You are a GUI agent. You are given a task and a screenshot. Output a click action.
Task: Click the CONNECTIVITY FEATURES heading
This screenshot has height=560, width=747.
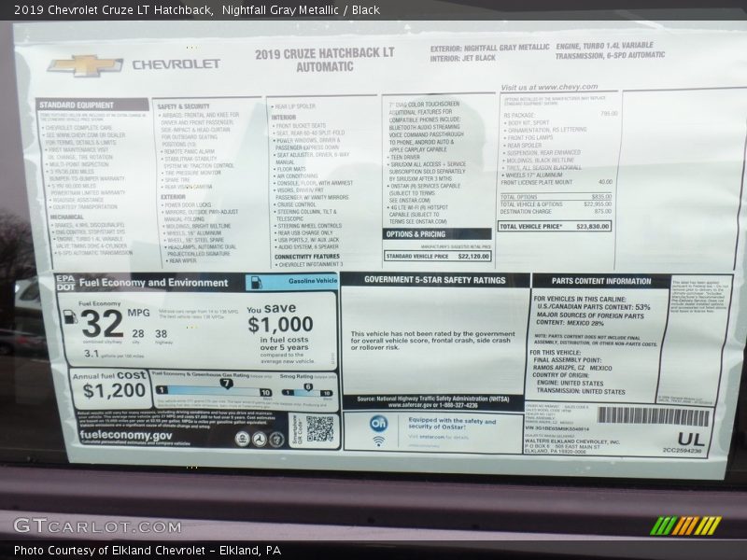pyautogui.click(x=307, y=257)
